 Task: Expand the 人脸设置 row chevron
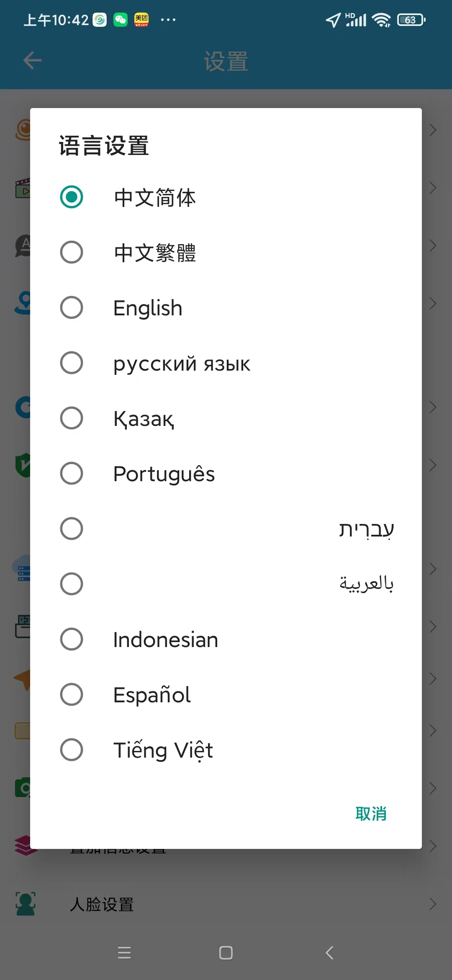(433, 904)
